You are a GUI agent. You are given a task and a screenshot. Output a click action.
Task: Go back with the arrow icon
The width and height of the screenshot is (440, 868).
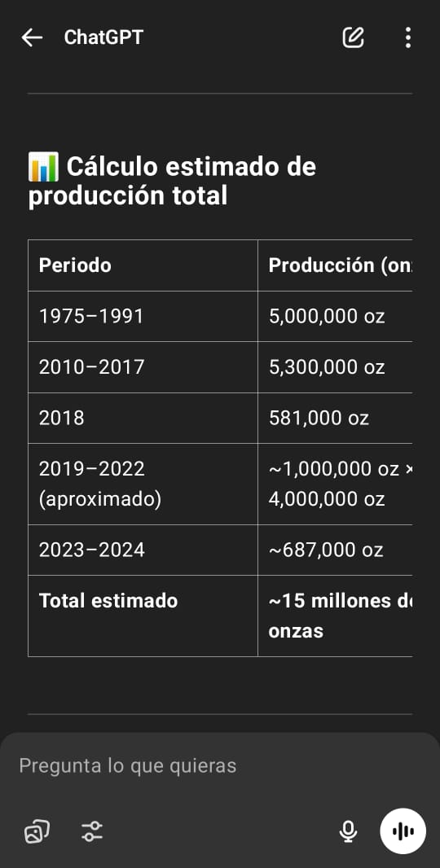tap(32, 37)
